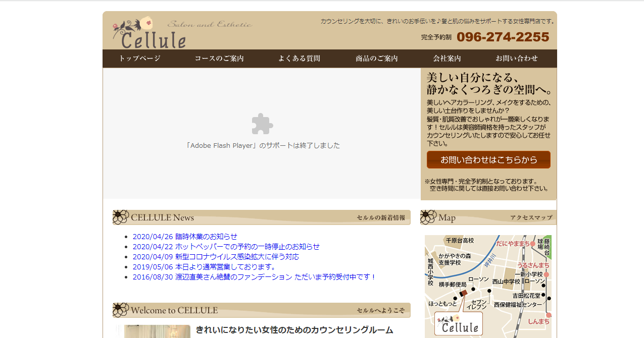Click the 美しい自分になる headline text
Screen dimensions: 644x338
(488, 84)
